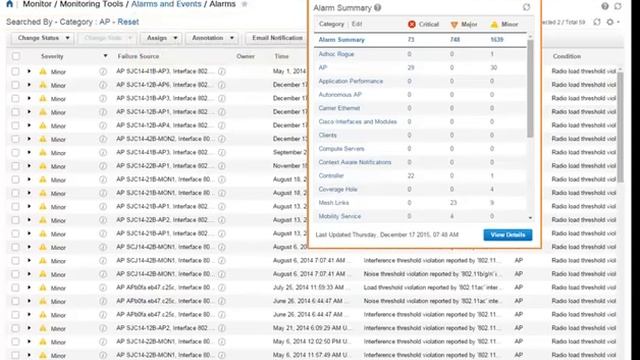
Task: Open Alarms and Events breadcrumb link
Action: pos(166,4)
